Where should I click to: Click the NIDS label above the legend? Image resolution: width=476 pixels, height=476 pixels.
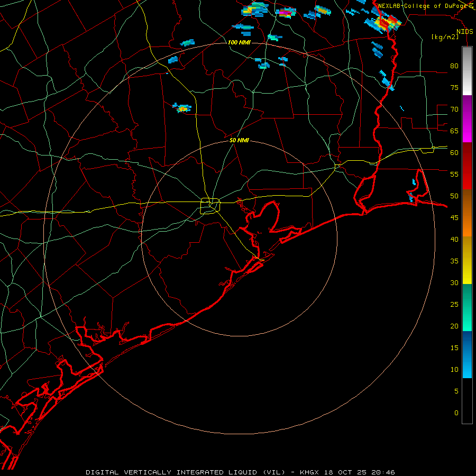(464, 32)
